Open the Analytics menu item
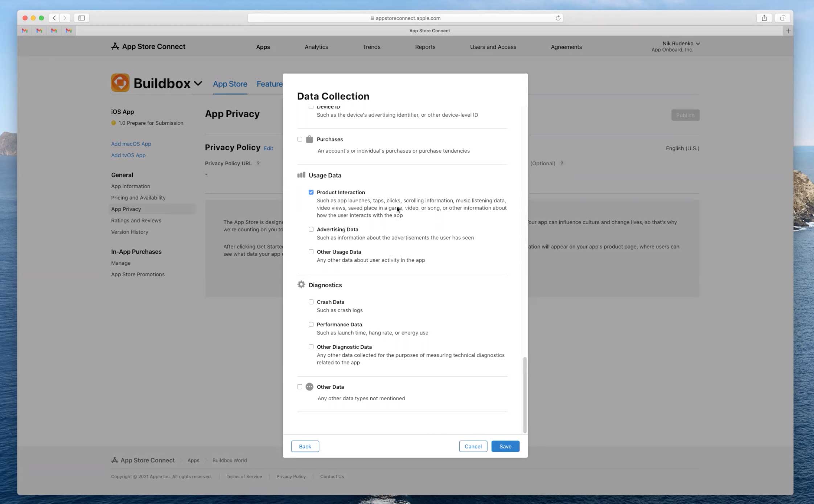 coord(316,47)
